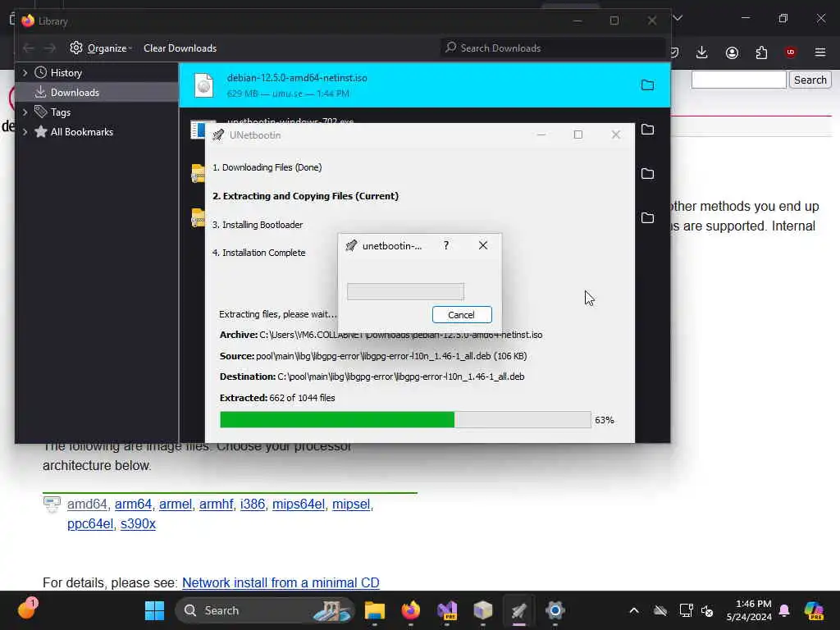This screenshot has width=840, height=630.
Task: Open the box-shaped app taskbar icon
Action: tap(482, 610)
